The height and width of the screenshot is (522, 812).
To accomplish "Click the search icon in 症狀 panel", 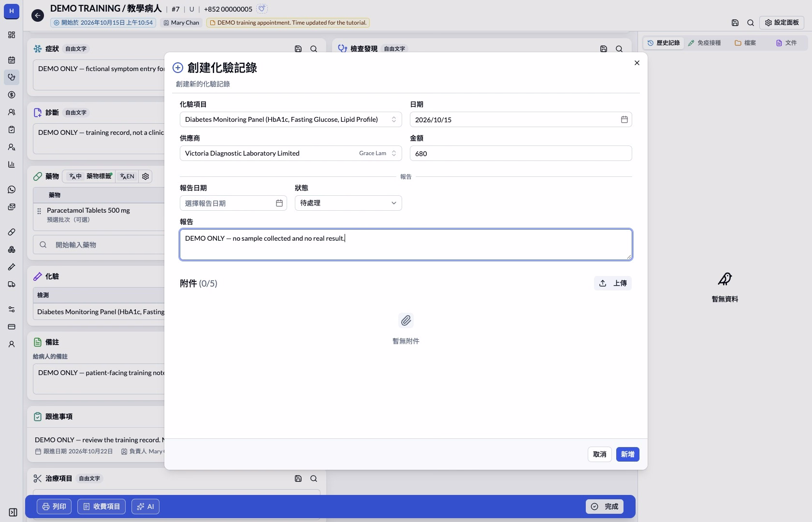I will pyautogui.click(x=314, y=49).
